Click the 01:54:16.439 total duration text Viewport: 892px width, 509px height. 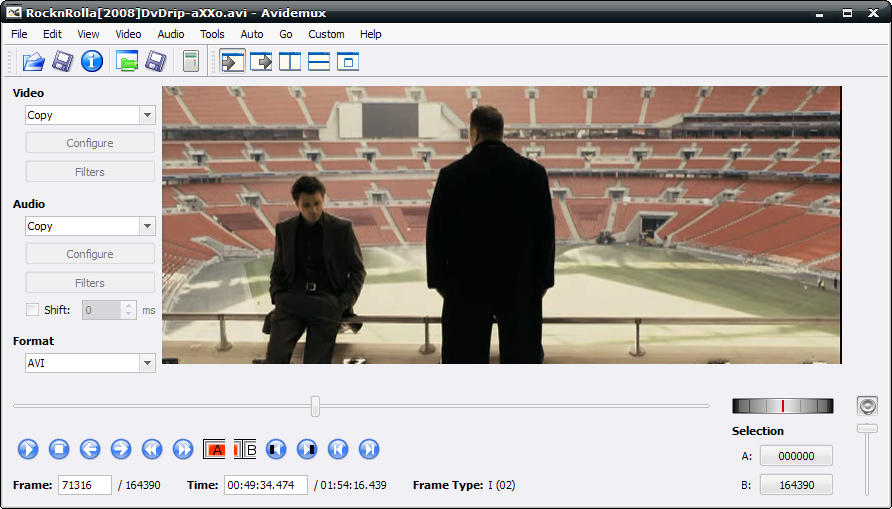[x=353, y=485]
